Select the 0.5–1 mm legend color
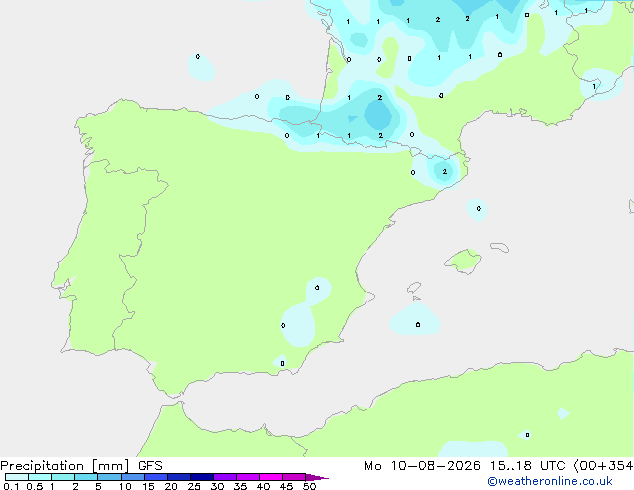Viewport: 634px width, 490px height. (40, 477)
